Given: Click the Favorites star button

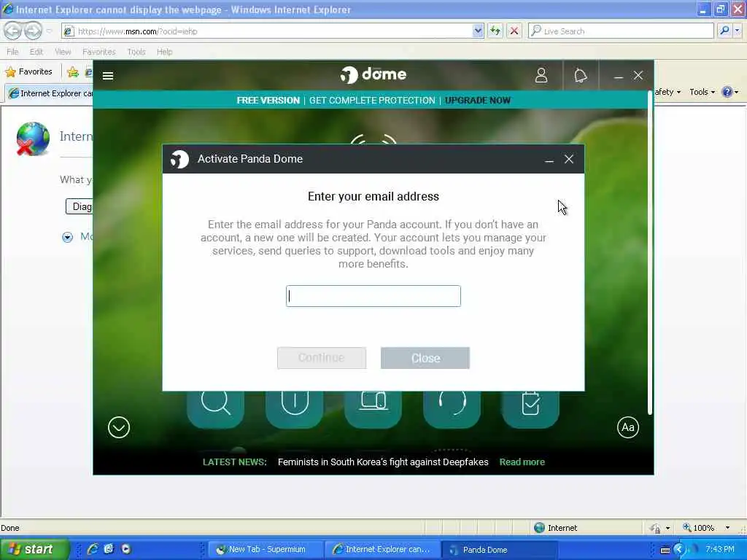Looking at the screenshot, I should pos(28,72).
